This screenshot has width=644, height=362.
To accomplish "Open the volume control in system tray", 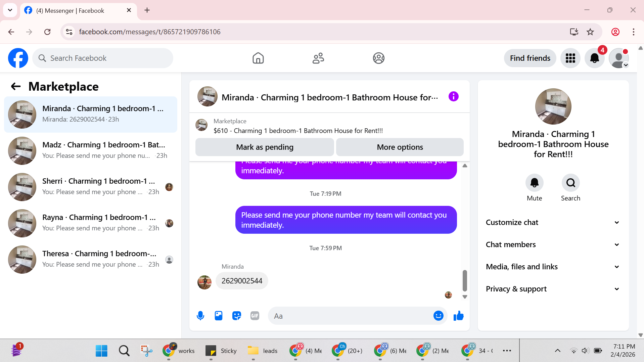I will pyautogui.click(x=585, y=351).
